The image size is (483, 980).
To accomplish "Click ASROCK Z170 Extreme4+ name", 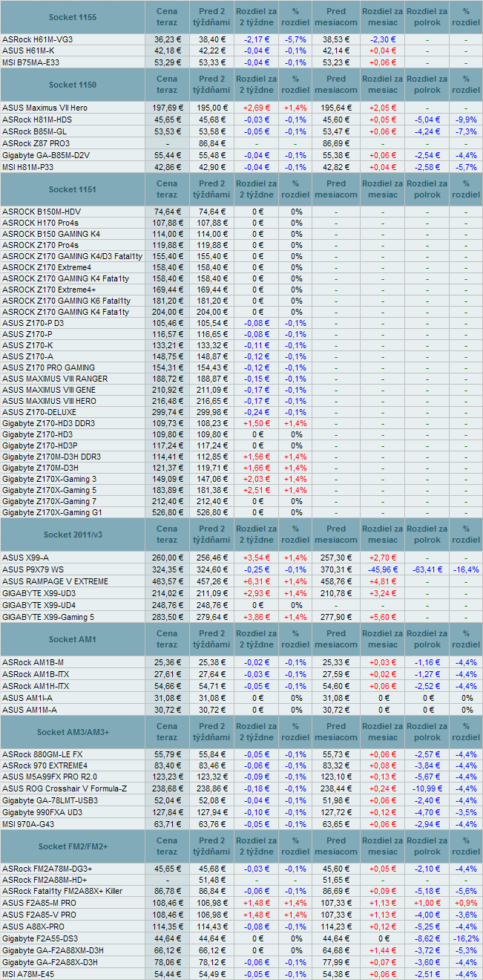I will click(49, 290).
